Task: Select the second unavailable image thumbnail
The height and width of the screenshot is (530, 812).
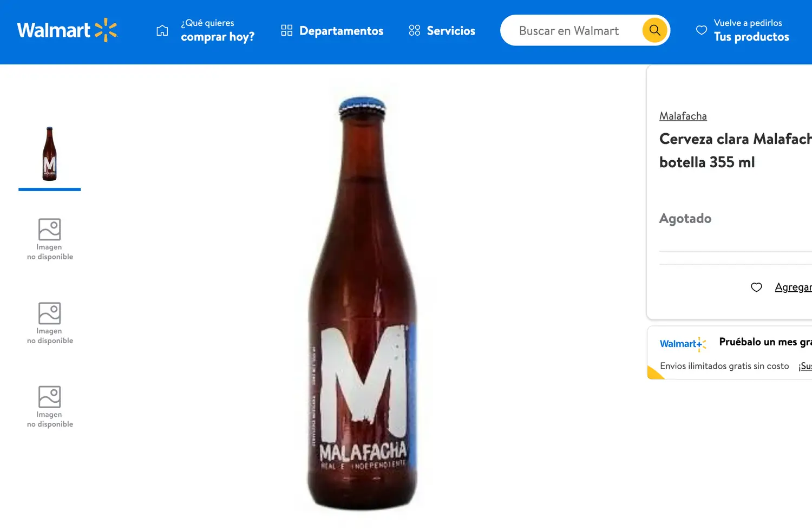Action: point(49,239)
